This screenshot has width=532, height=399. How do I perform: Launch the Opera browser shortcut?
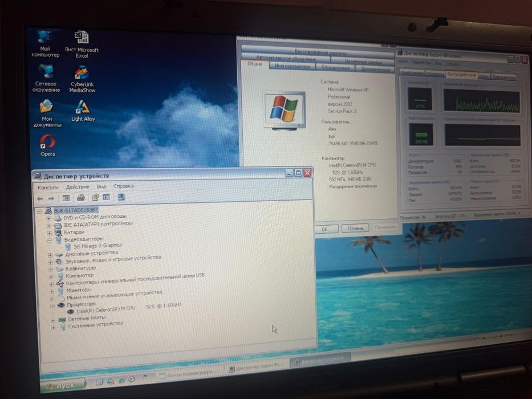click(x=48, y=145)
